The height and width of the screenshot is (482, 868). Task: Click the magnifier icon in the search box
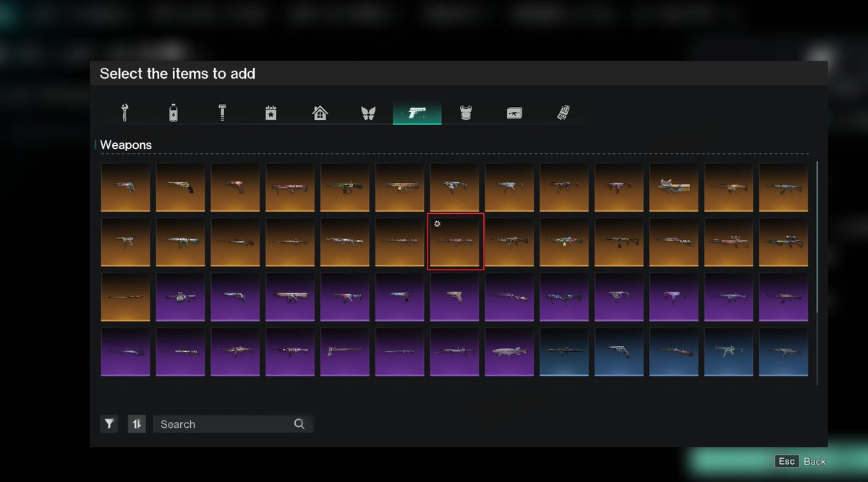click(x=299, y=424)
